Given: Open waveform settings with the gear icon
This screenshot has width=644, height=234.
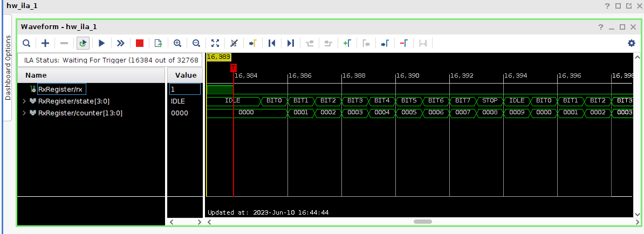Looking at the screenshot, I should tap(631, 43).
